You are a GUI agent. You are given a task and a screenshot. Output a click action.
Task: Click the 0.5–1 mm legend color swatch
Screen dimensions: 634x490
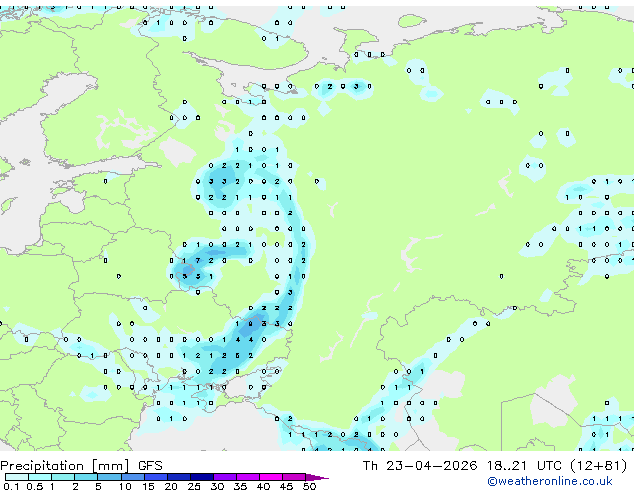pyautogui.click(x=40, y=477)
